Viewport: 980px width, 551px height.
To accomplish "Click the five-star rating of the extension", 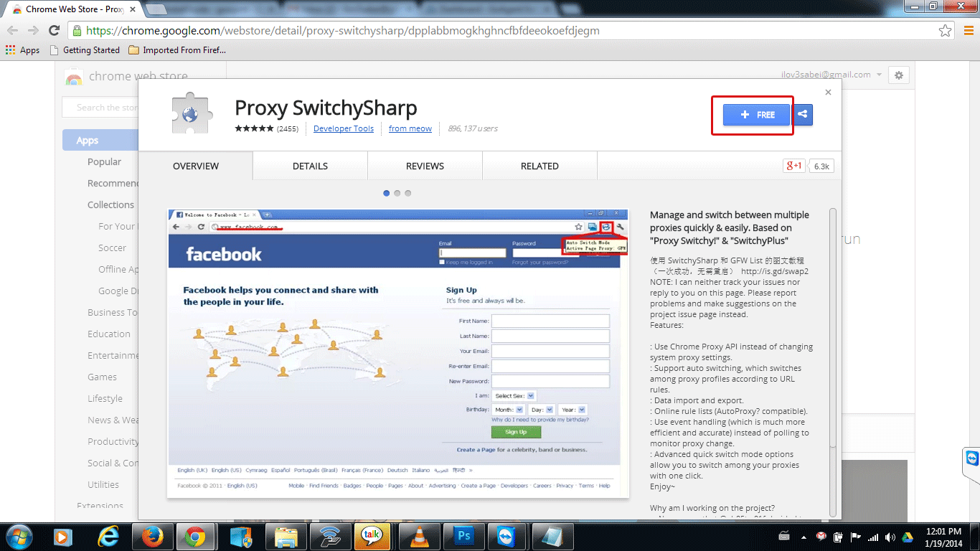I will [x=255, y=129].
